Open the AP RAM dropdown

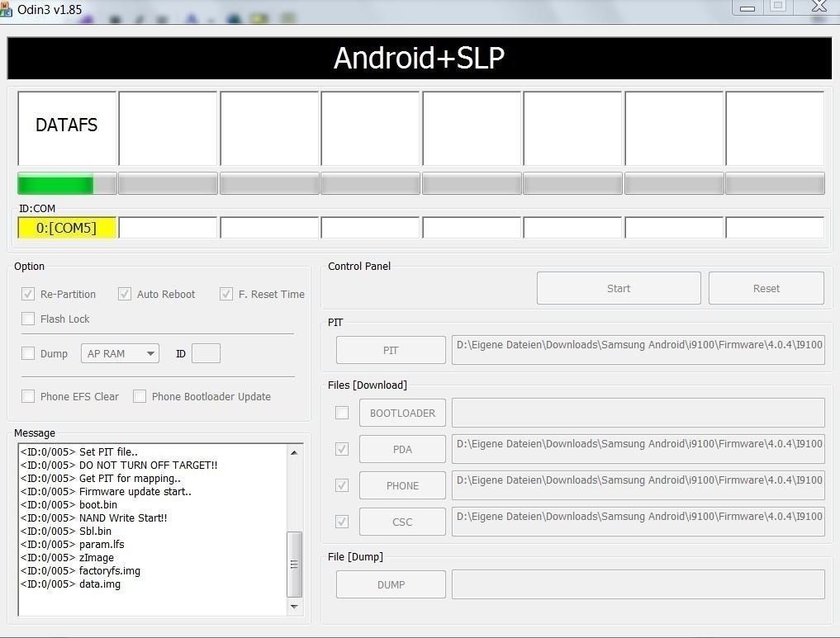click(120, 353)
